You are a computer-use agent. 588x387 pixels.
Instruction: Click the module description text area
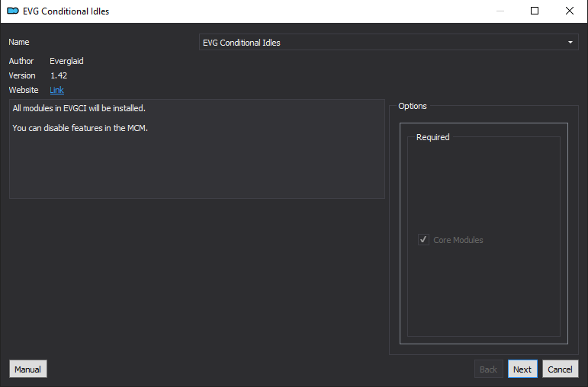(x=197, y=149)
